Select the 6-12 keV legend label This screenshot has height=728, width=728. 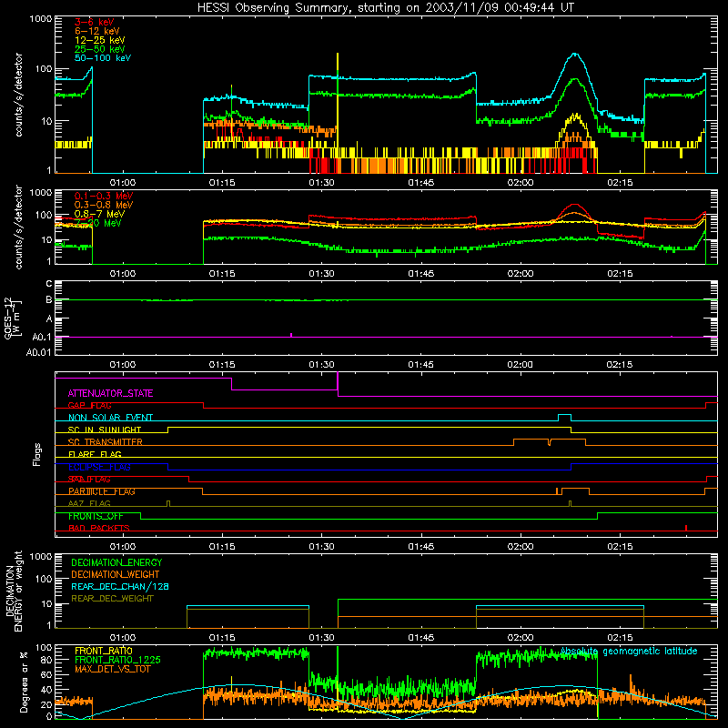(x=97, y=31)
